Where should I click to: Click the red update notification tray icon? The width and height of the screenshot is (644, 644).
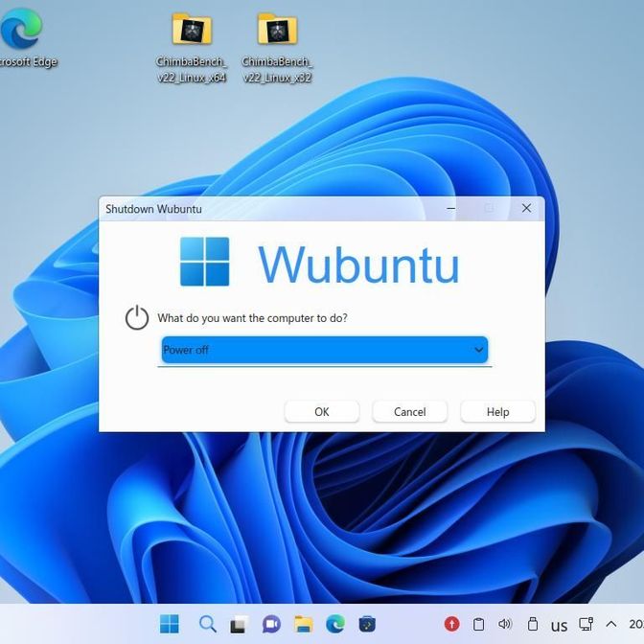coord(451,624)
